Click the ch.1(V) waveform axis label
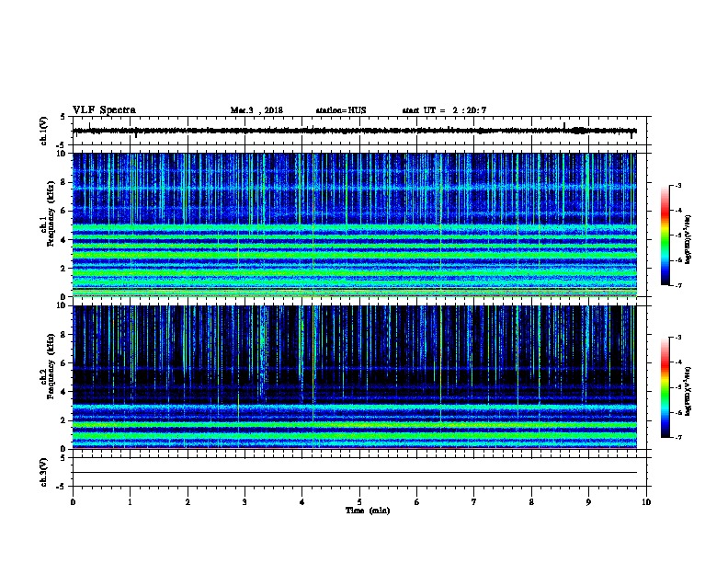Image resolution: width=728 pixels, height=563 pixels. coord(44,131)
